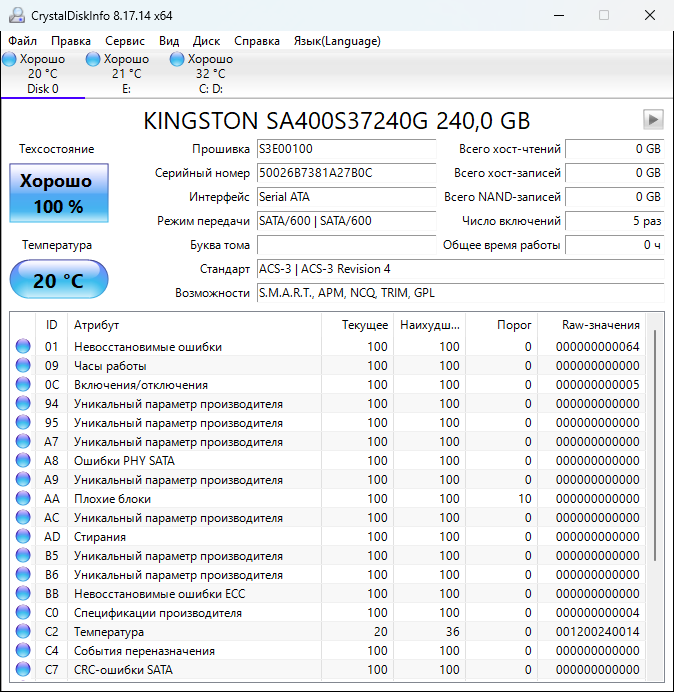The height and width of the screenshot is (692, 674).
Task: Click the status icon for attribute 94
Action: (23, 403)
